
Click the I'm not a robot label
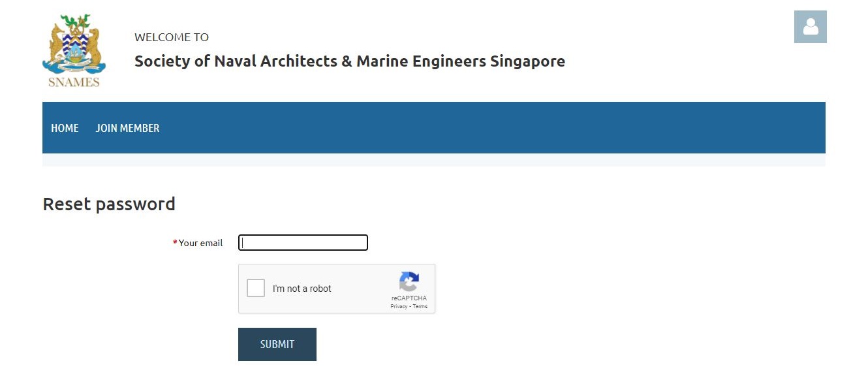302,289
